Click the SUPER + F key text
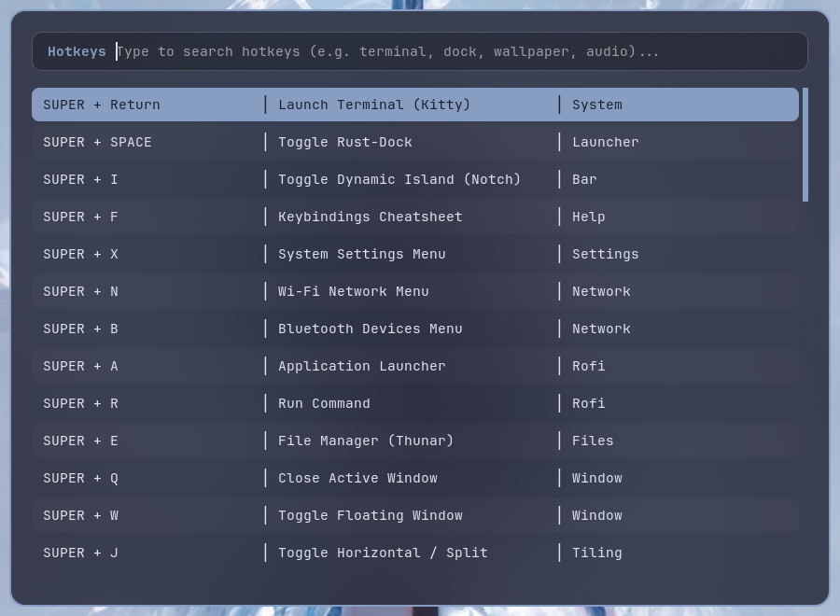Viewport: 840px width, 616px height. tap(80, 217)
